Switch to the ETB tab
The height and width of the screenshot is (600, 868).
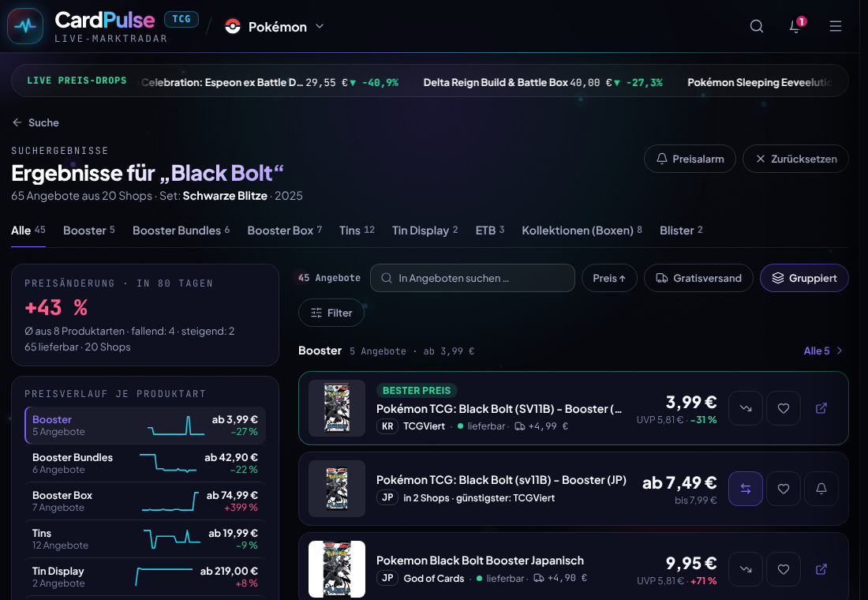pos(490,231)
